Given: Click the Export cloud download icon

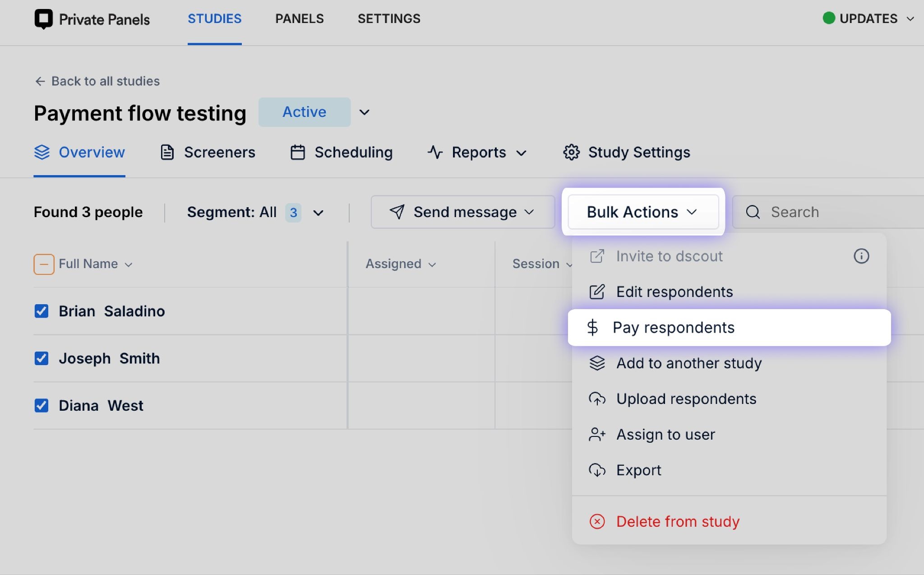Looking at the screenshot, I should [x=597, y=470].
